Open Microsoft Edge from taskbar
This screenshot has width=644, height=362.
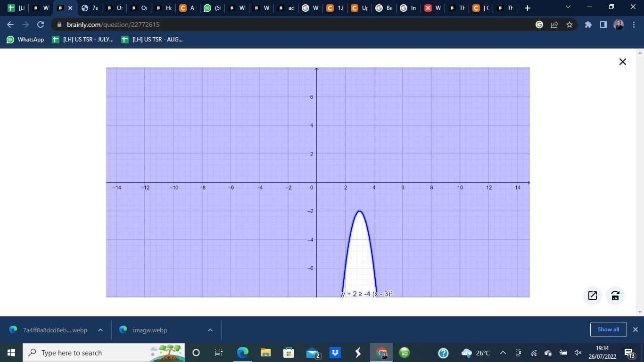243,353
